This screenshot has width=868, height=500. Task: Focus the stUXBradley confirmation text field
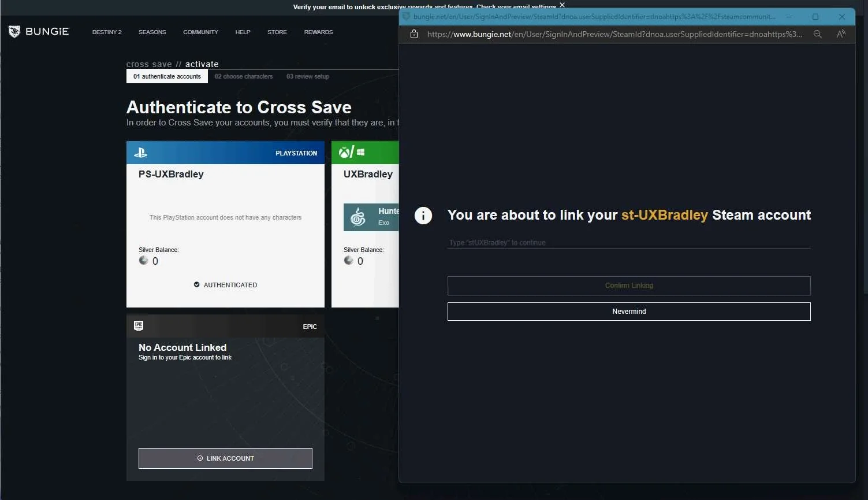coord(629,243)
